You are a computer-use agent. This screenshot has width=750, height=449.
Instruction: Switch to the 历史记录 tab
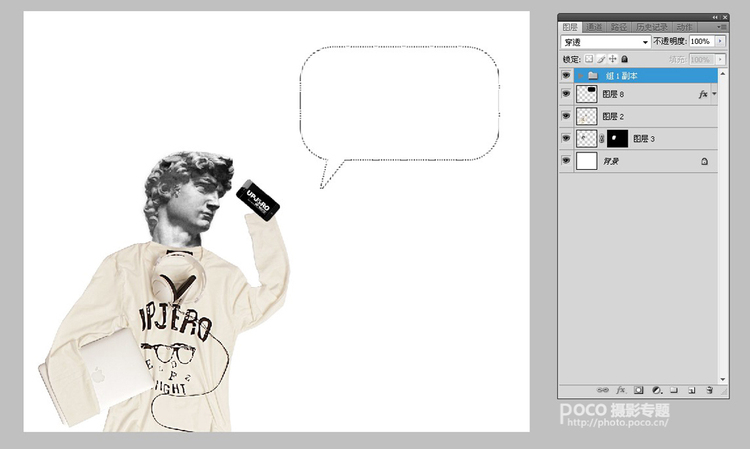654,27
